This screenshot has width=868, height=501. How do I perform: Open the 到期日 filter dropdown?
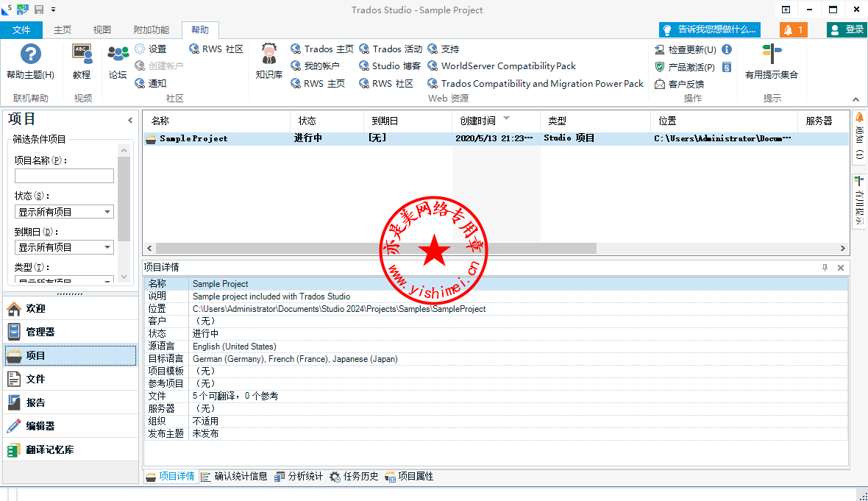pyautogui.click(x=64, y=247)
